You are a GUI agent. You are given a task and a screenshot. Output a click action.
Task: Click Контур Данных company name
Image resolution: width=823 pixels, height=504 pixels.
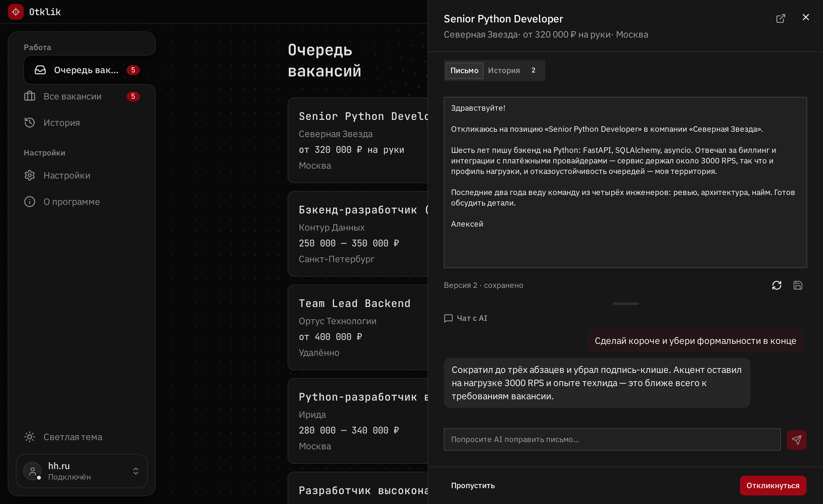pyautogui.click(x=331, y=227)
